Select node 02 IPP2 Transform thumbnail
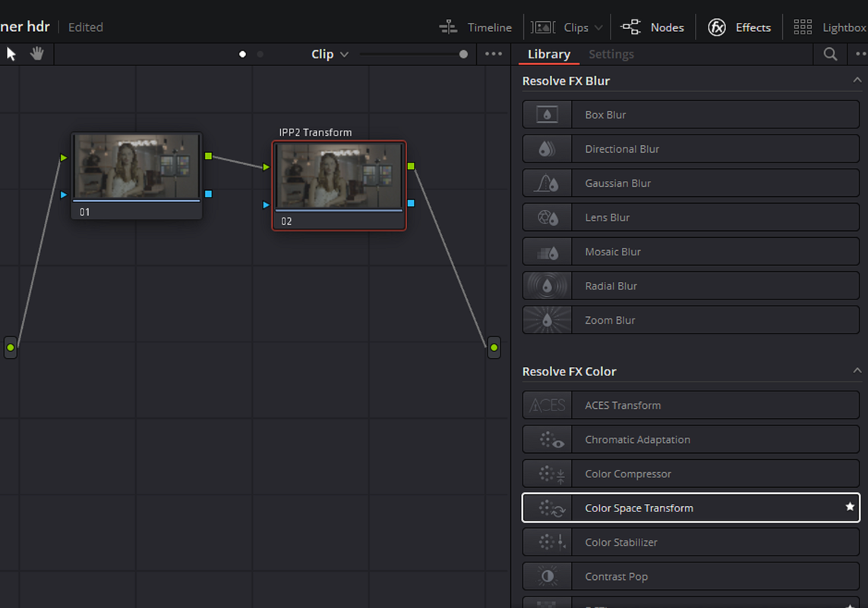 tap(339, 176)
